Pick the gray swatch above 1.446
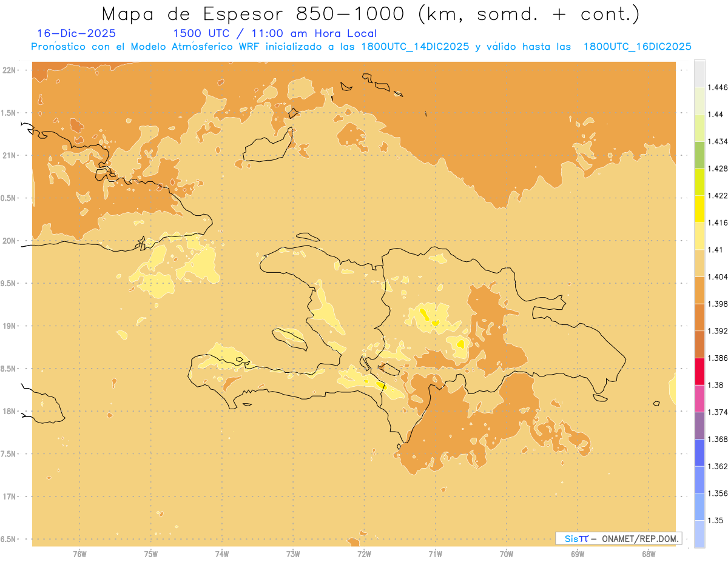 [x=699, y=73]
